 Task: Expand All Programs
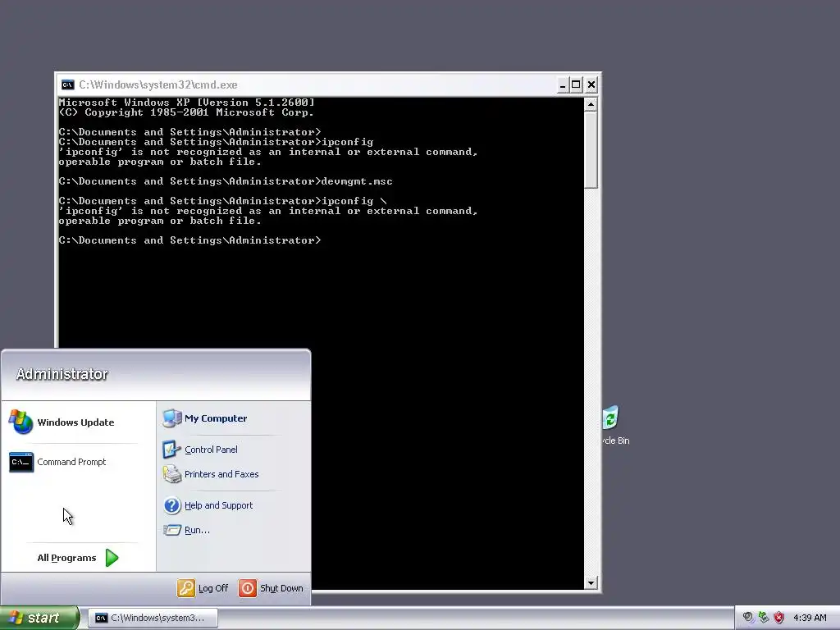78,558
